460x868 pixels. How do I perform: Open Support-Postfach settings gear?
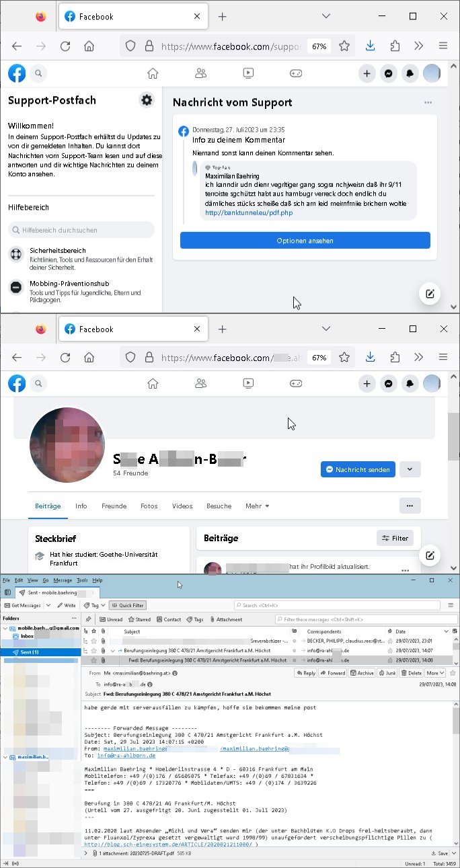pyautogui.click(x=146, y=100)
